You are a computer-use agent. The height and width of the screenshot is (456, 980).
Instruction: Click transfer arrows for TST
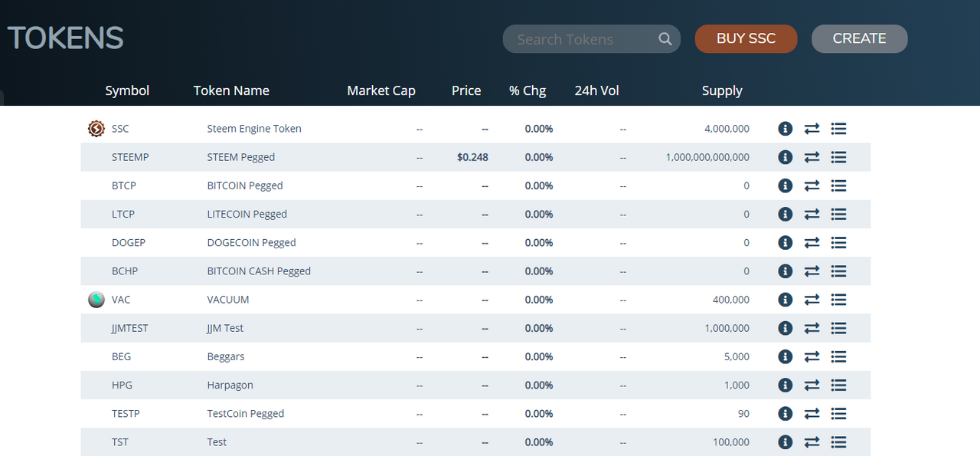812,441
